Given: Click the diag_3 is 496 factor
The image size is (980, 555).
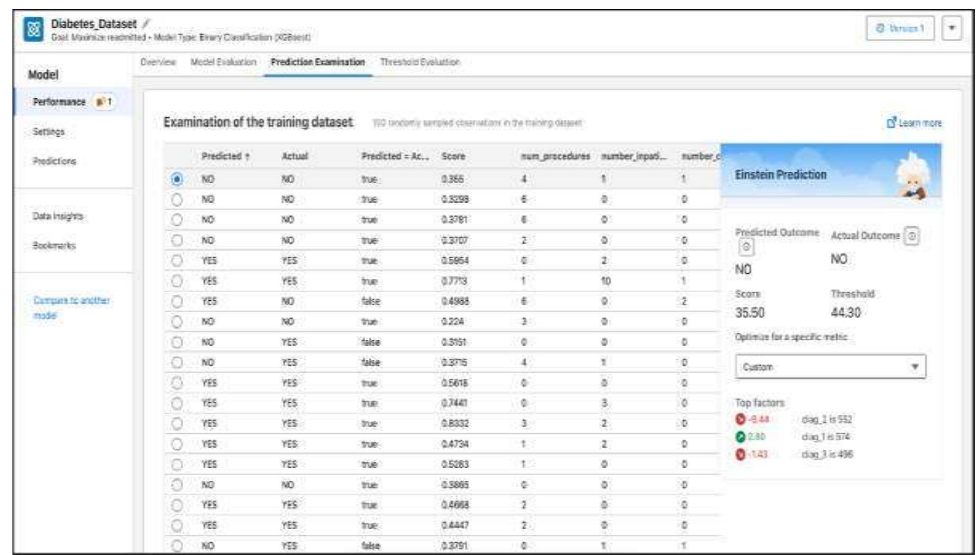Looking at the screenshot, I should tap(827, 454).
